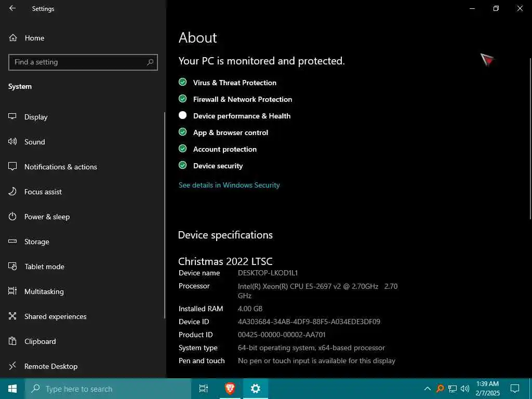
Task: Click the Xeon E5-2697 v2 processor value
Action: point(317,291)
